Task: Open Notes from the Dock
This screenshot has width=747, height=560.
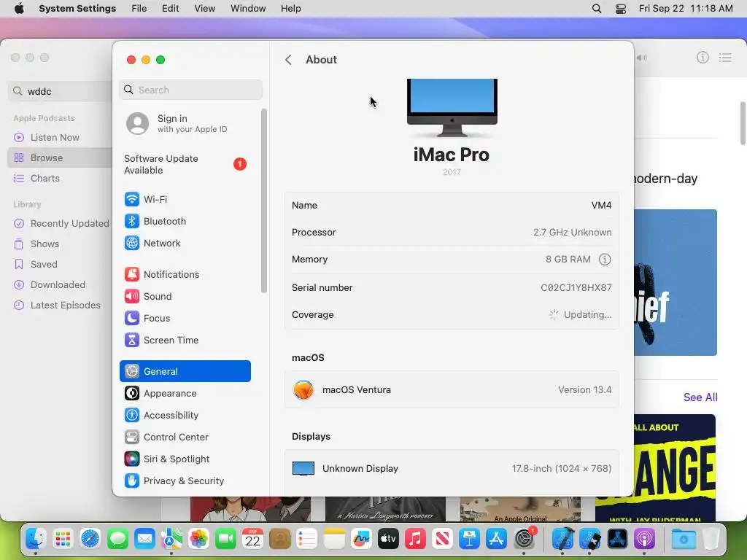Action: 334,539
